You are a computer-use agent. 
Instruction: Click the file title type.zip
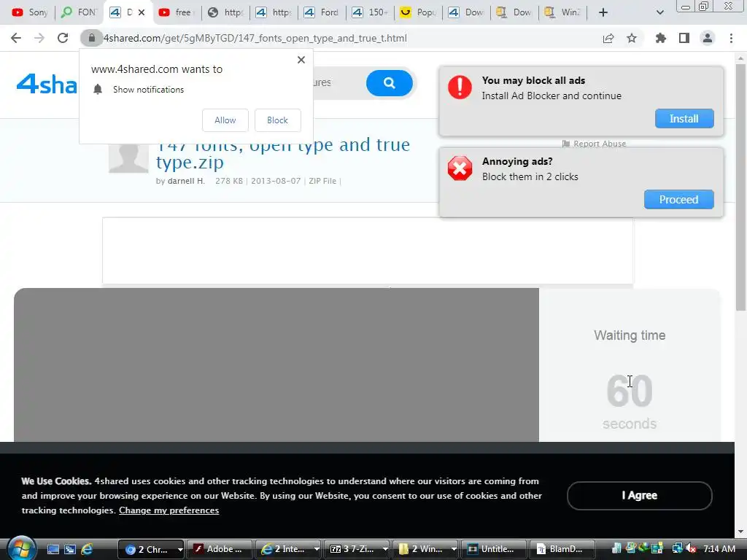tap(190, 163)
